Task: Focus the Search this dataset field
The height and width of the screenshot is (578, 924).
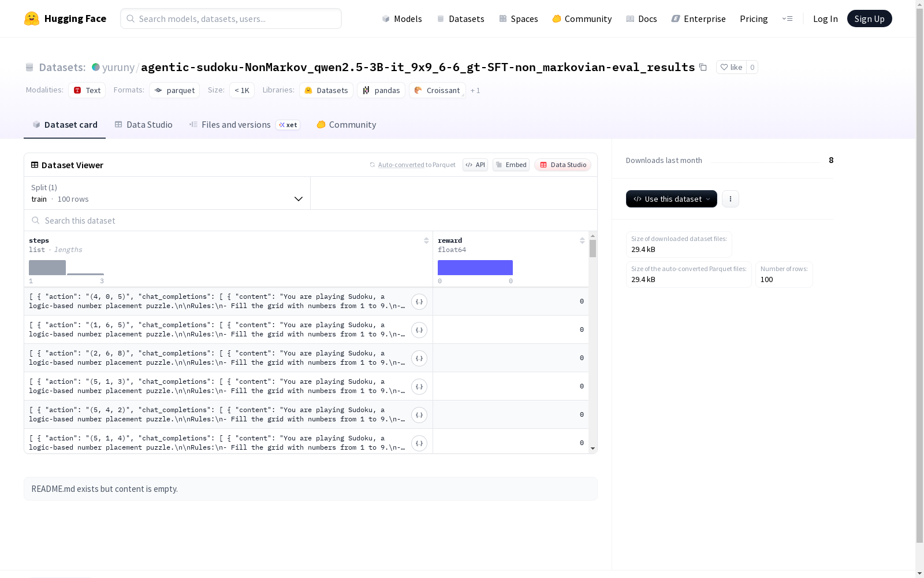Action: 311,220
